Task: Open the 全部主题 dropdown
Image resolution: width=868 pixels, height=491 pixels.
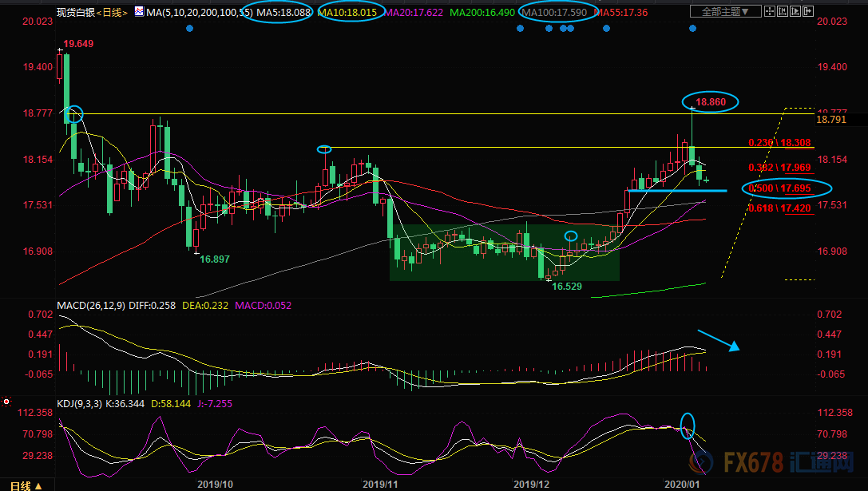Action: (725, 11)
